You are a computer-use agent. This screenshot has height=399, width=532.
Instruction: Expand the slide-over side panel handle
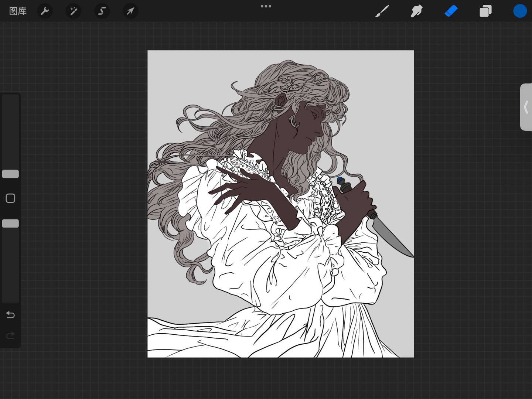[x=526, y=107]
